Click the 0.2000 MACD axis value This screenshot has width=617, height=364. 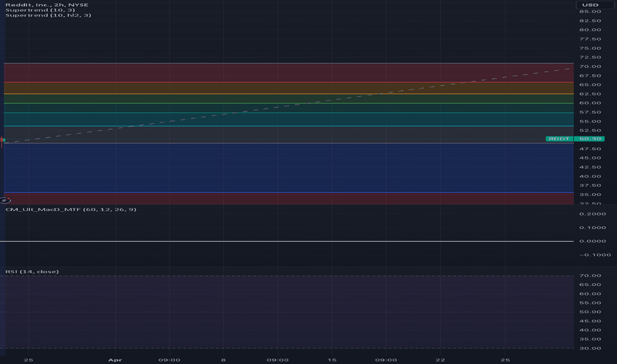pyautogui.click(x=593, y=214)
